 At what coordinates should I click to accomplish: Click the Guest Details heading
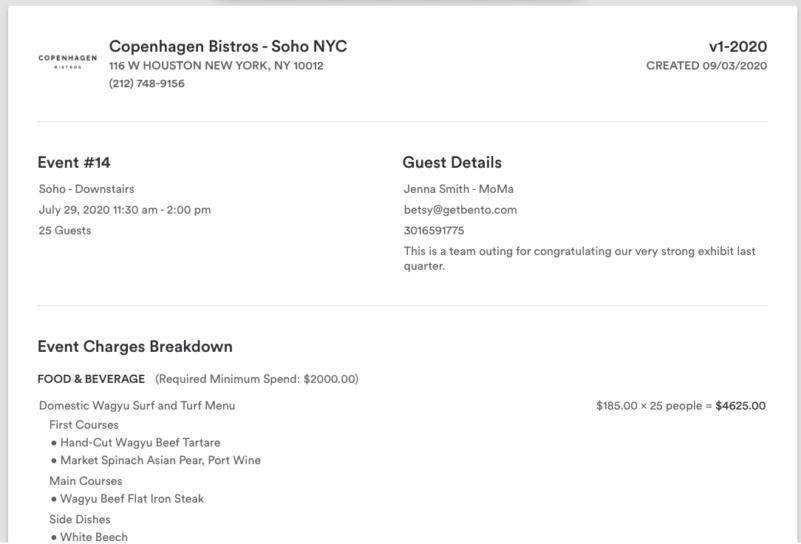(452, 162)
